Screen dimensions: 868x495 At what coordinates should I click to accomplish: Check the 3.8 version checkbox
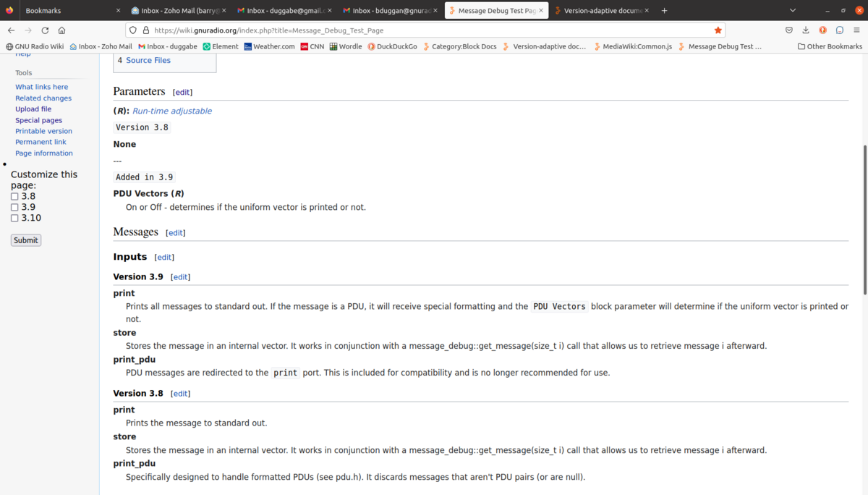(14, 196)
